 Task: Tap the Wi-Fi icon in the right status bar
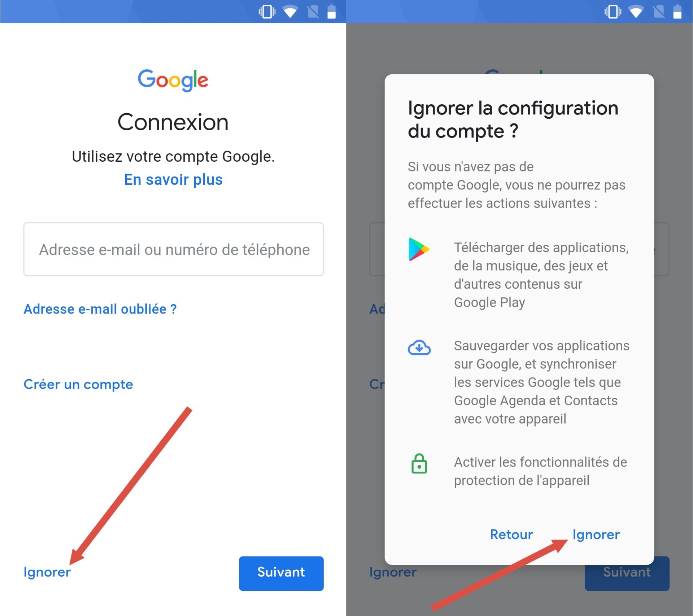pyautogui.click(x=636, y=12)
